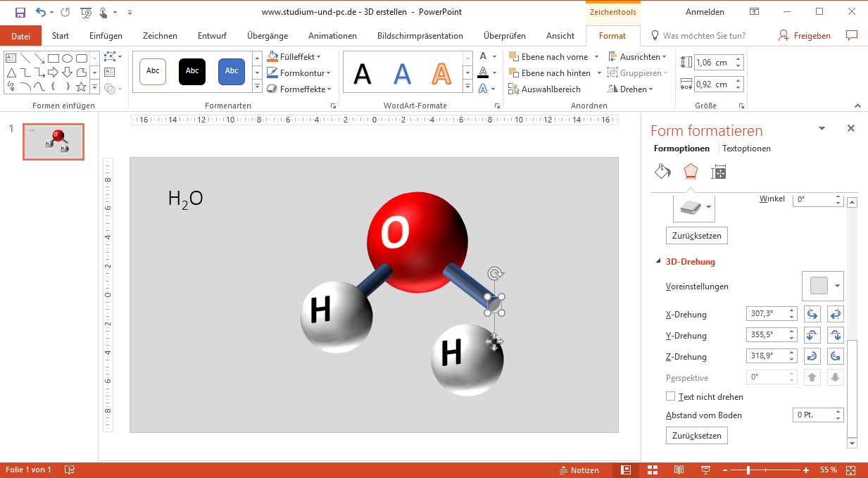This screenshot has width=868, height=478.
Task: Go to the Animationen tab
Action: point(332,36)
